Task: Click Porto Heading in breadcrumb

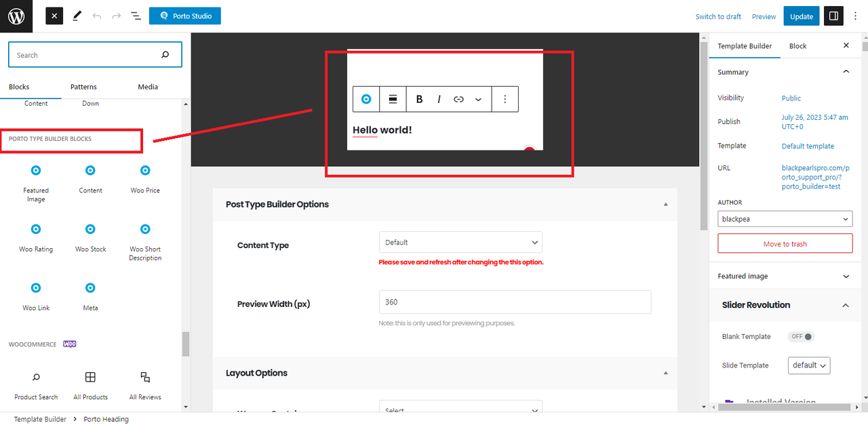Action: pyautogui.click(x=106, y=419)
